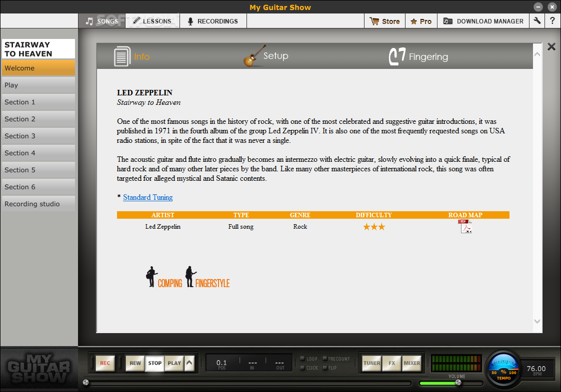
Task: Adjust the volume slider knob
Action: coord(458,383)
